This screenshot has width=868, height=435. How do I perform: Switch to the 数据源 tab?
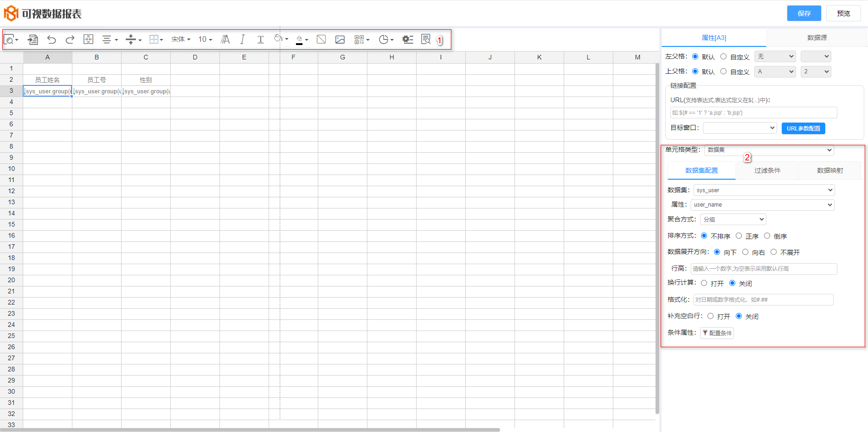click(x=817, y=38)
